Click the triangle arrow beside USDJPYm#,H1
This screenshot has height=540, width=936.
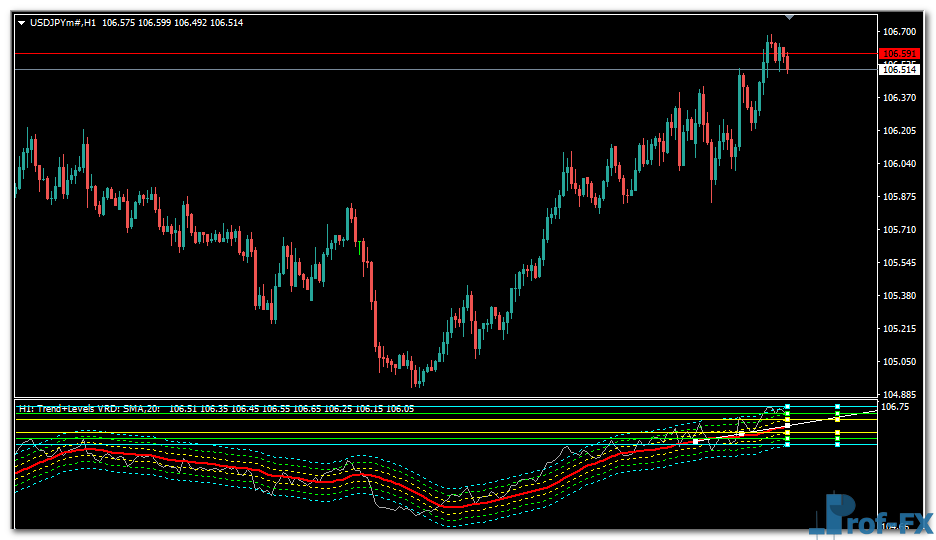coord(22,22)
